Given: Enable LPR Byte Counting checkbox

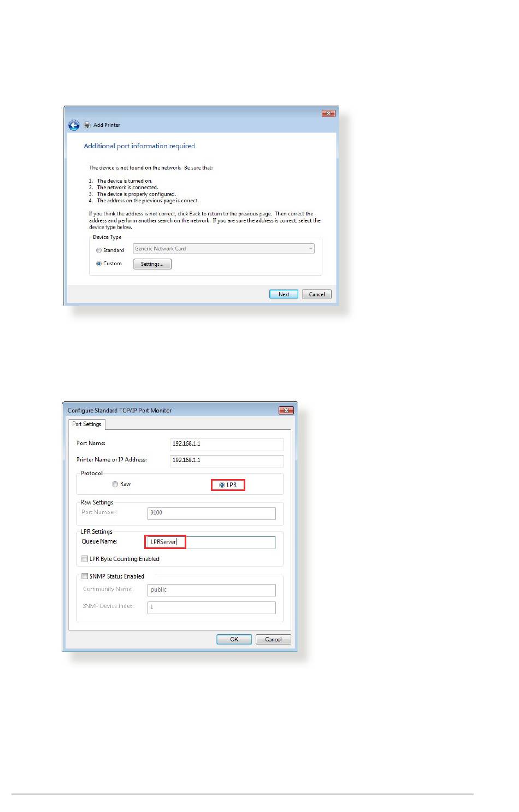Looking at the screenshot, I should (85, 559).
